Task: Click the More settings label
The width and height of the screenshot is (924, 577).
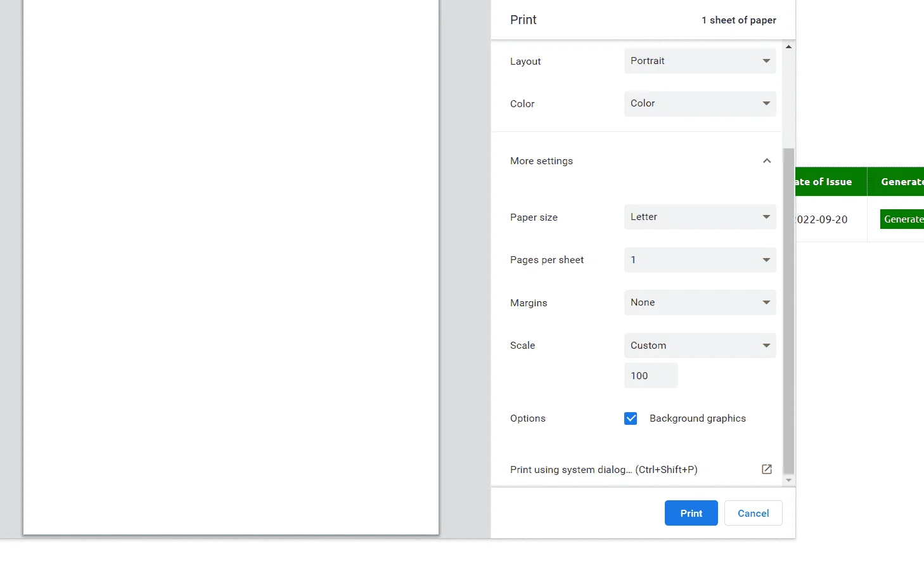Action: tap(541, 161)
